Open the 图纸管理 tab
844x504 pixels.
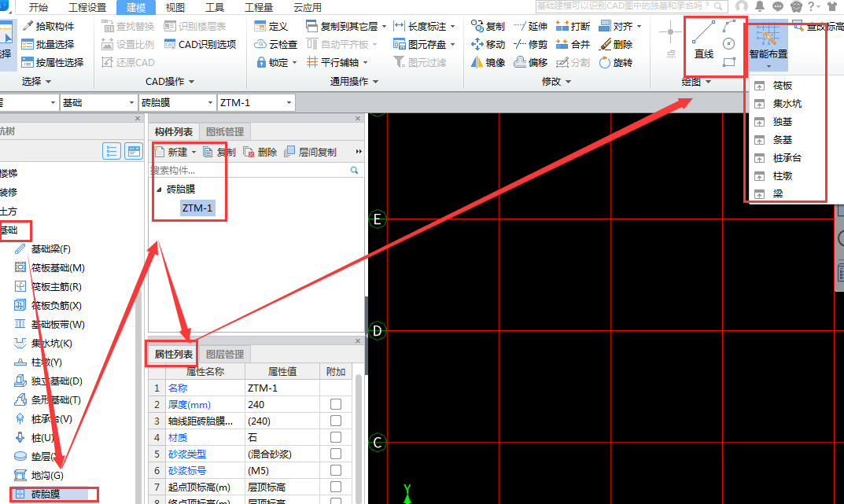tap(225, 132)
